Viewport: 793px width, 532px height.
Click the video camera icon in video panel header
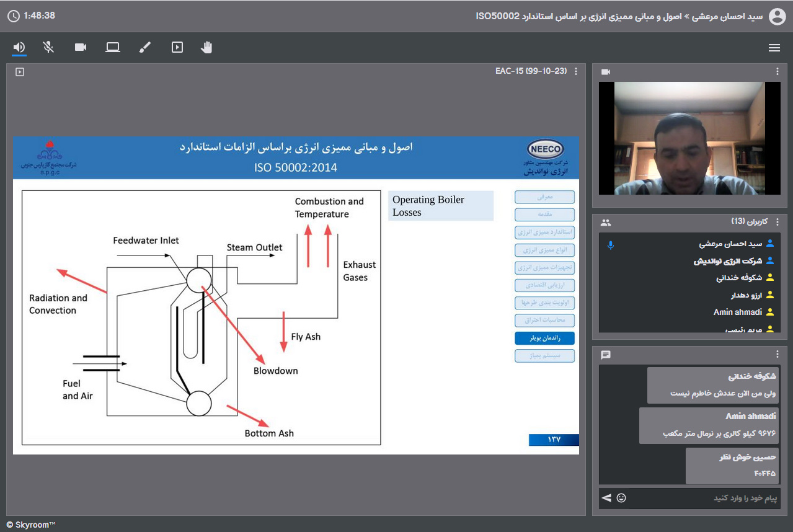[x=606, y=72]
